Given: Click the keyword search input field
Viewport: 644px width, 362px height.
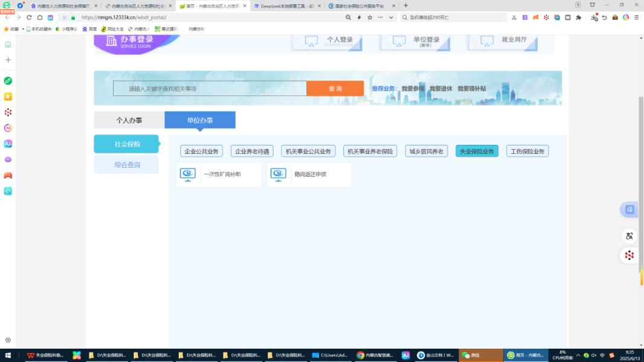Looking at the screenshot, I should pyautogui.click(x=209, y=89).
